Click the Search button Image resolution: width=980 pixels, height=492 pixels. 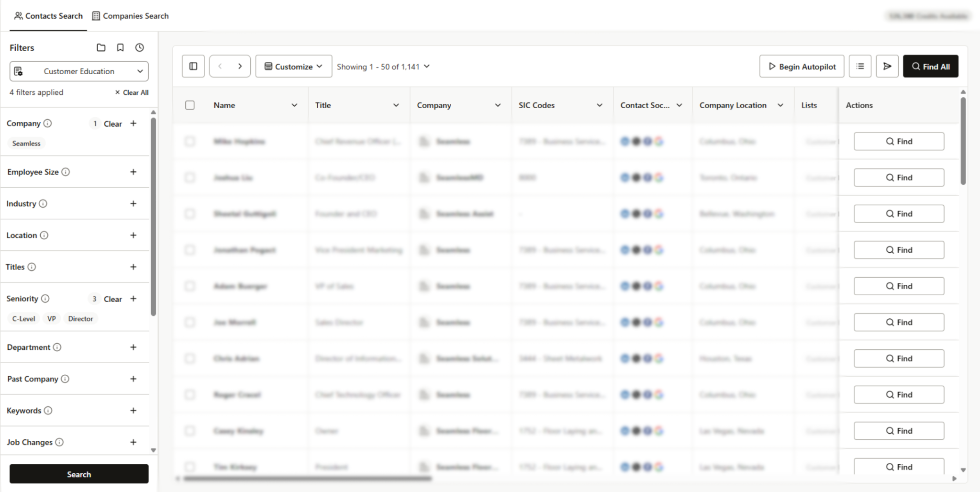79,474
